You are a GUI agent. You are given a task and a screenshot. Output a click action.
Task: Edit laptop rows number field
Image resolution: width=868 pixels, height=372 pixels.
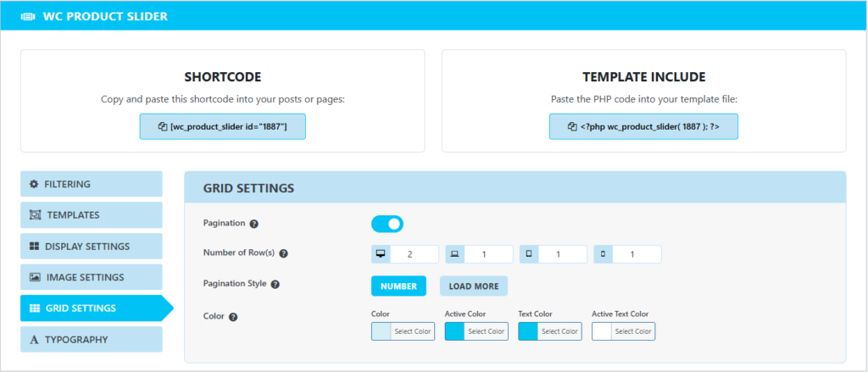[488, 254]
